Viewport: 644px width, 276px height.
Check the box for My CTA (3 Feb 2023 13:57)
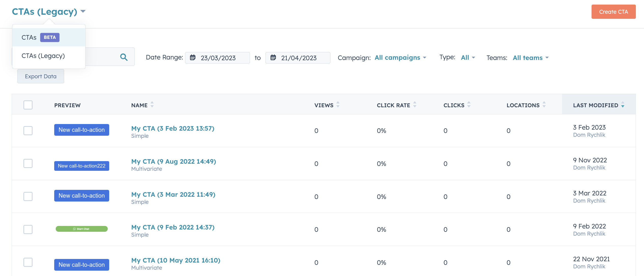coord(28,131)
